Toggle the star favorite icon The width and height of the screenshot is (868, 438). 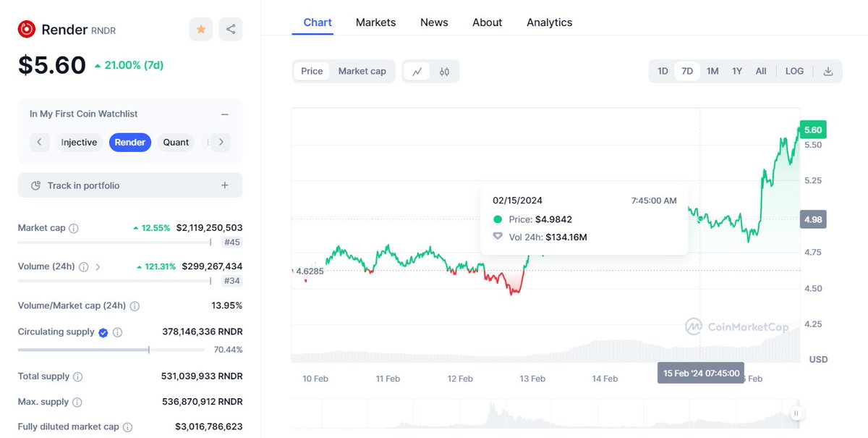201,29
